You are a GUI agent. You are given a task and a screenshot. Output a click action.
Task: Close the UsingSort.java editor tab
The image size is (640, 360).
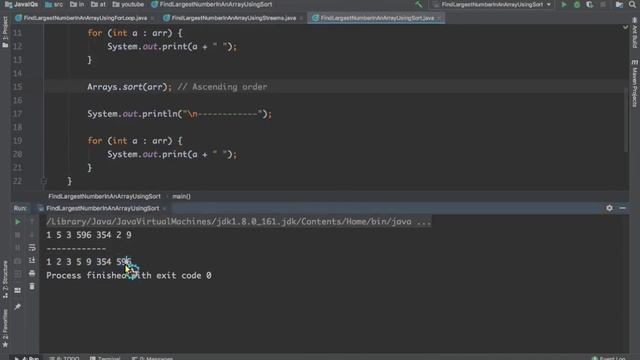(x=439, y=18)
